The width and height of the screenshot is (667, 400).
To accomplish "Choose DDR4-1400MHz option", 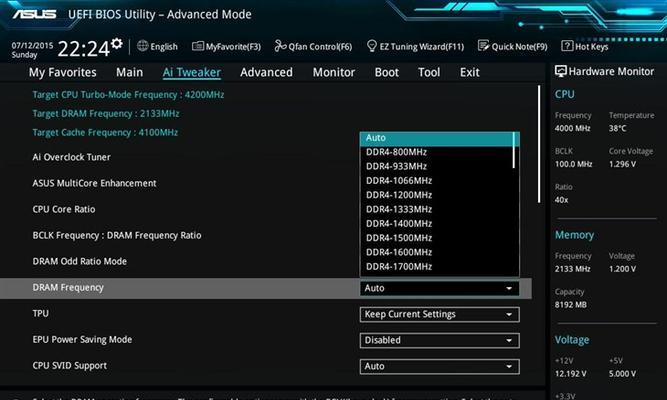I will click(436, 224).
